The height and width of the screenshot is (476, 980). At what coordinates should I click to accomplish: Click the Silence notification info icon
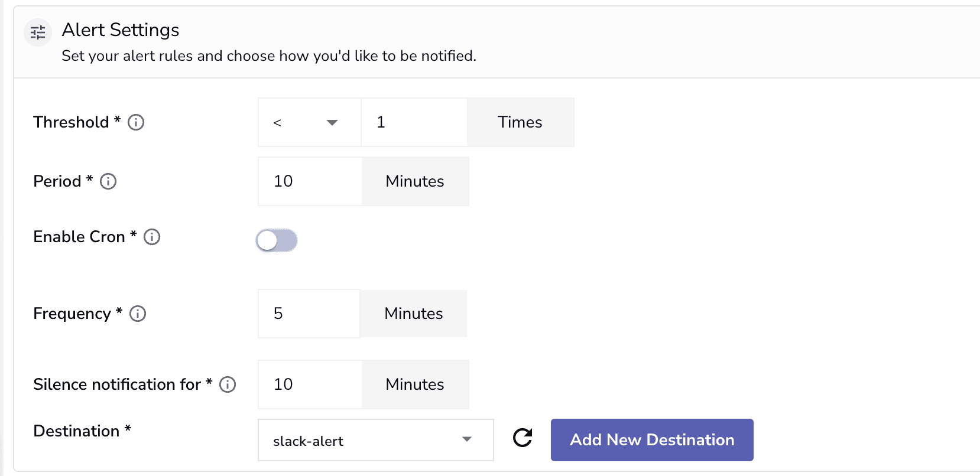(228, 384)
